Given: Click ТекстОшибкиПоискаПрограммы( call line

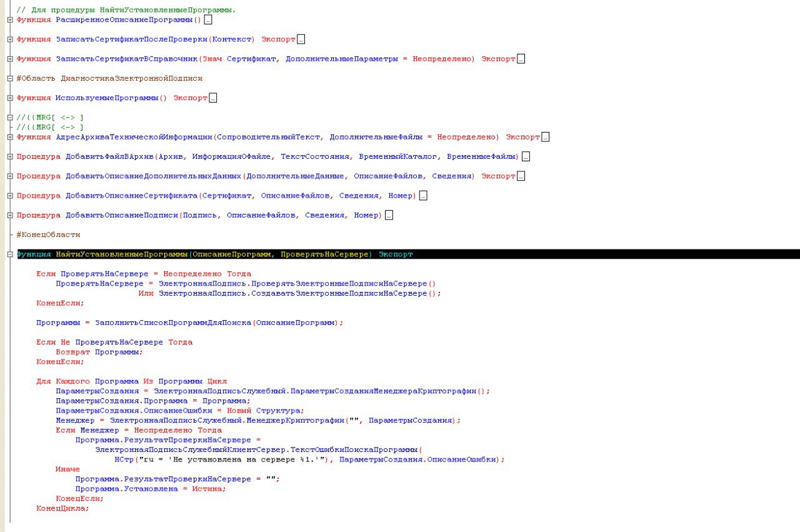Looking at the screenshot, I should [259, 449].
